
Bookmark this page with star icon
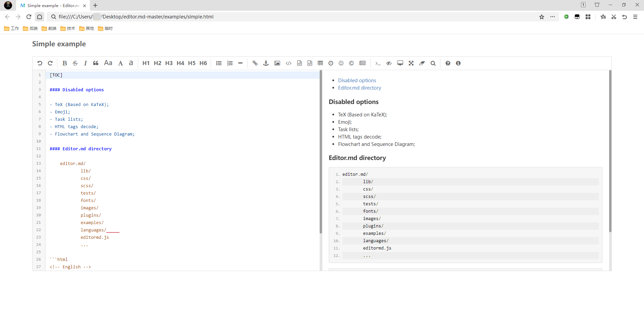click(542, 17)
